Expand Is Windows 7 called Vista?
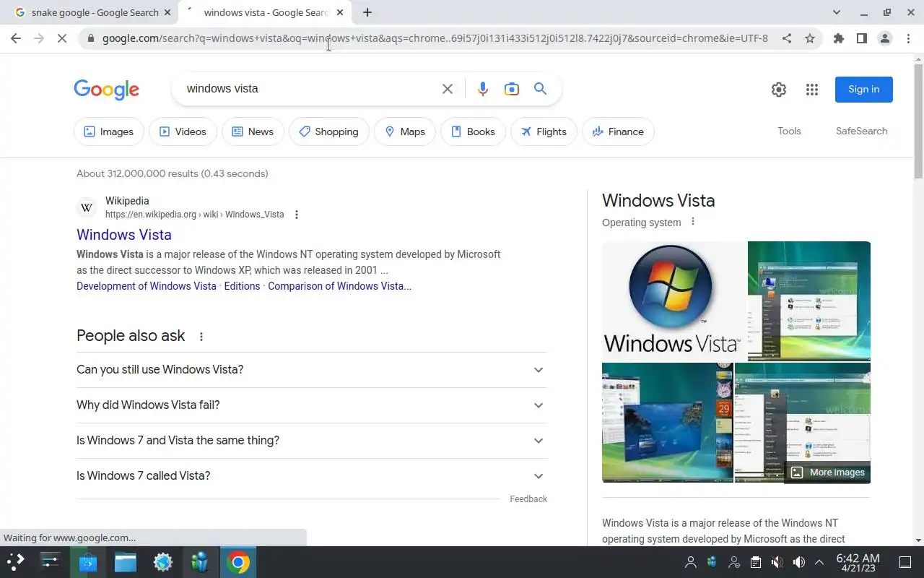The width and height of the screenshot is (924, 578). [312, 476]
